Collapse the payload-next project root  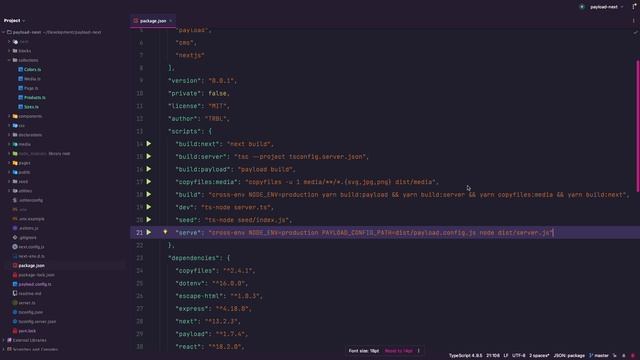4,32
